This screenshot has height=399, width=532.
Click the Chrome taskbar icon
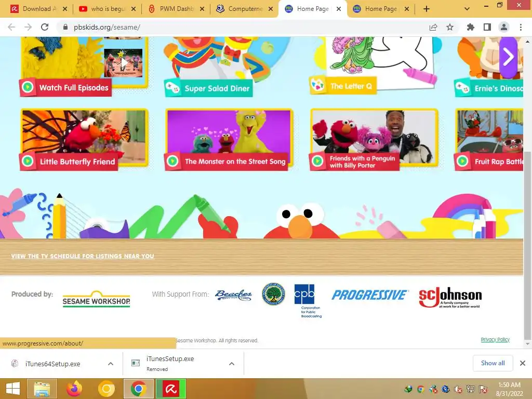[138, 389]
